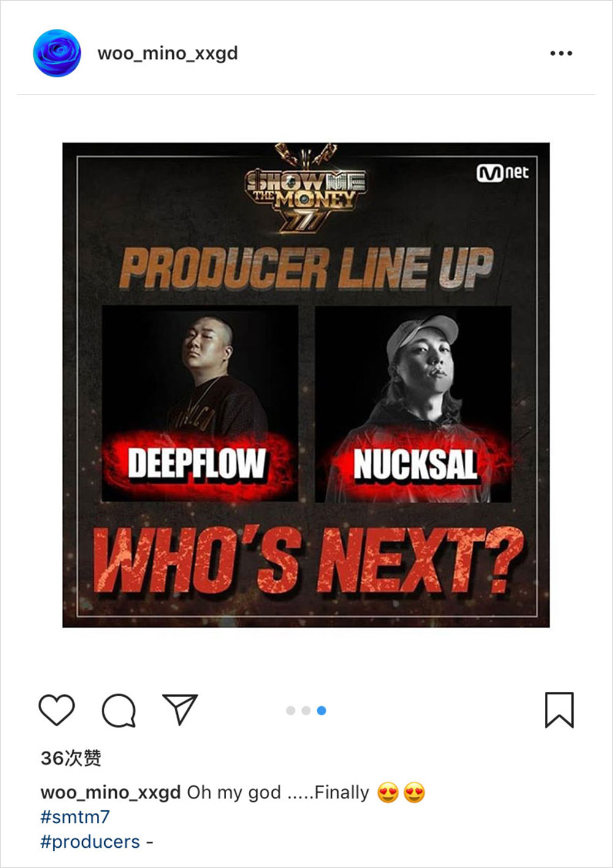613x868 pixels.
Task: Tap caption username woo_mino_xxgd
Action: click(110, 792)
